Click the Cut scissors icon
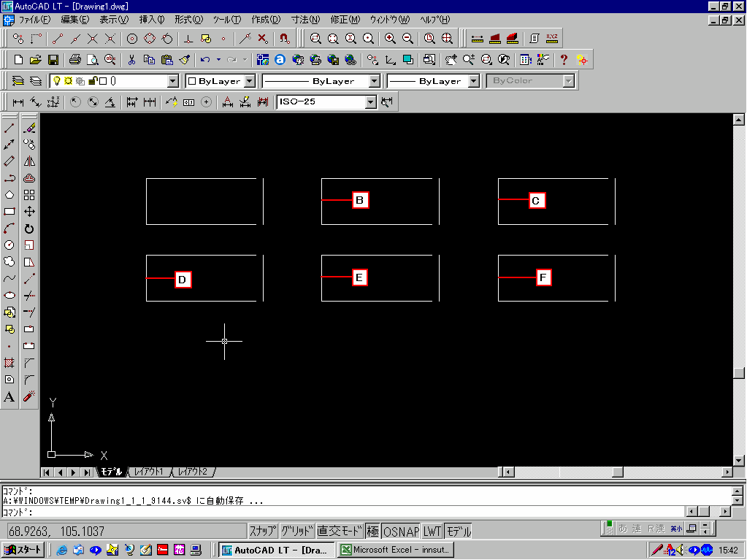The width and height of the screenshot is (747, 560). (x=131, y=60)
